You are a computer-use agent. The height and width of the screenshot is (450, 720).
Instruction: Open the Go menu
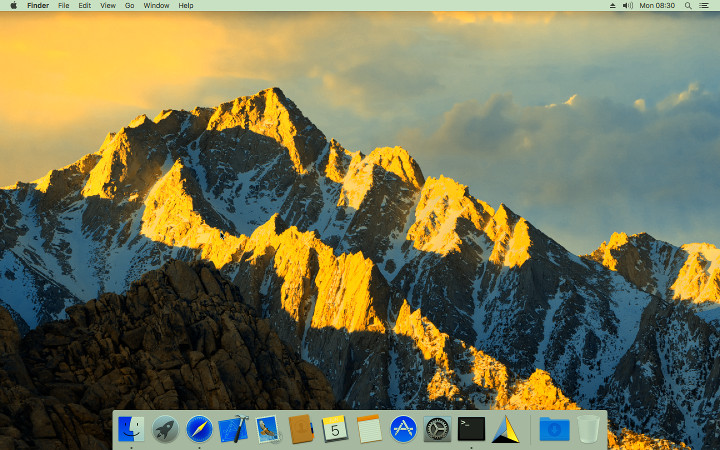pos(129,6)
